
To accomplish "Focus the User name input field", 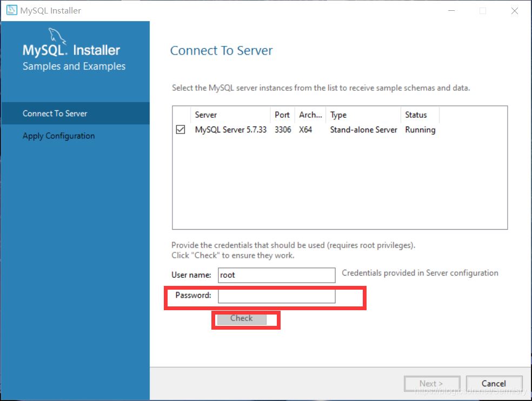I will tap(276, 275).
